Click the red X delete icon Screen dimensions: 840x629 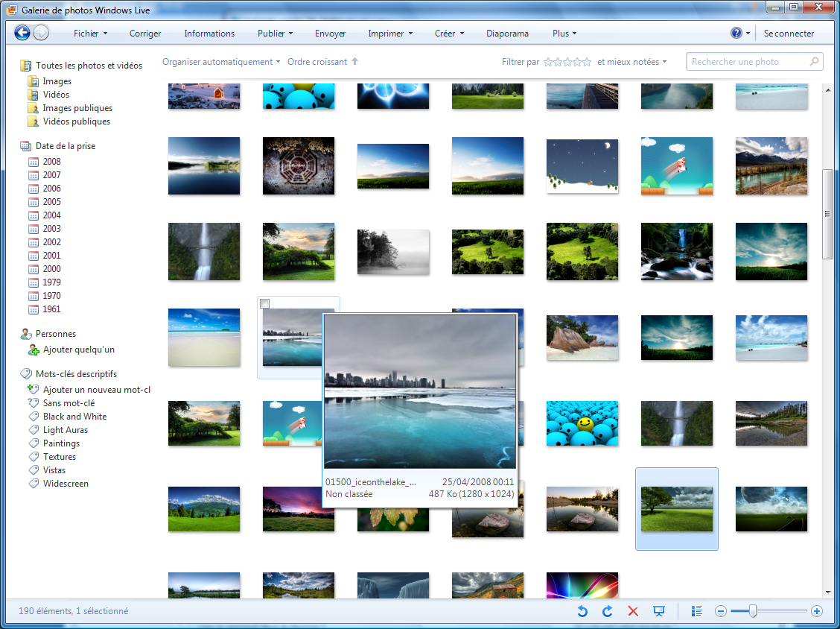click(633, 611)
